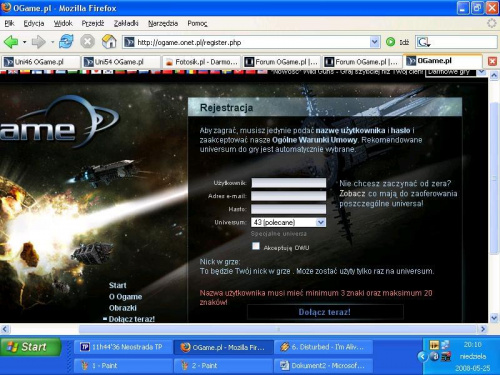
Task: Click the Windows Start button
Action: coord(31,347)
